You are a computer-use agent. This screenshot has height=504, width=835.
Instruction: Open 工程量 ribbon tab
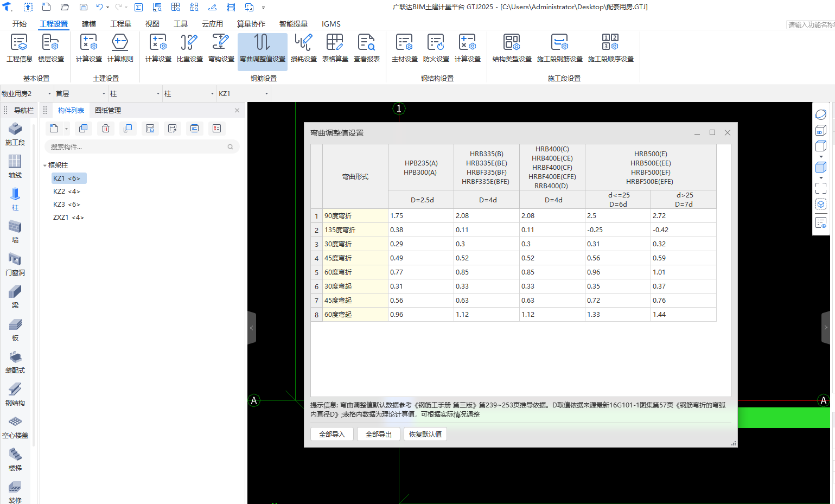(x=120, y=24)
